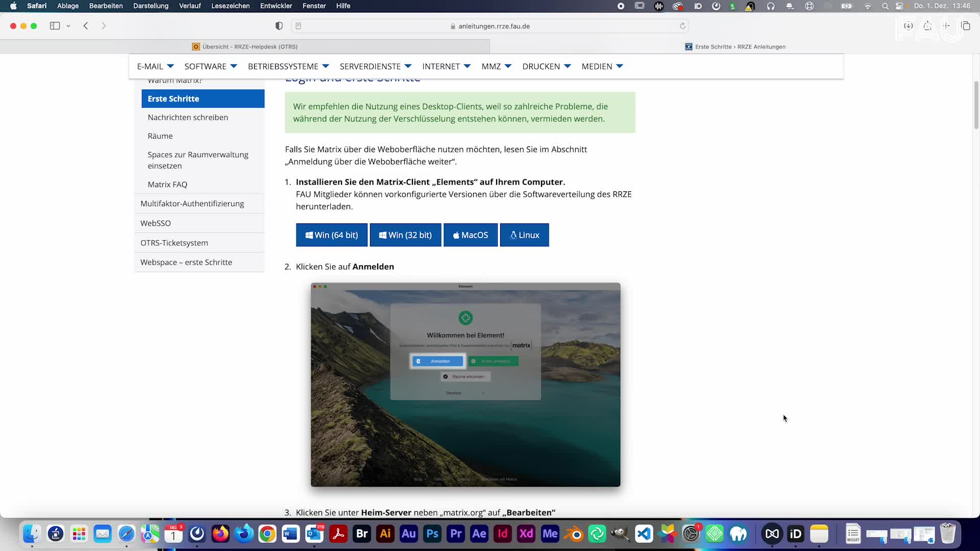
Task: Open Nachrichten schreiben in sidebar
Action: pos(188,117)
